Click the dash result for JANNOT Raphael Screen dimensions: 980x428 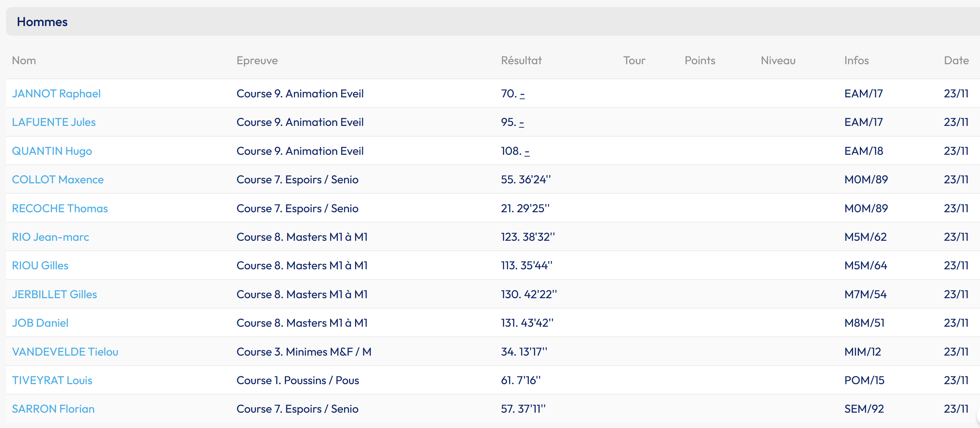point(522,95)
